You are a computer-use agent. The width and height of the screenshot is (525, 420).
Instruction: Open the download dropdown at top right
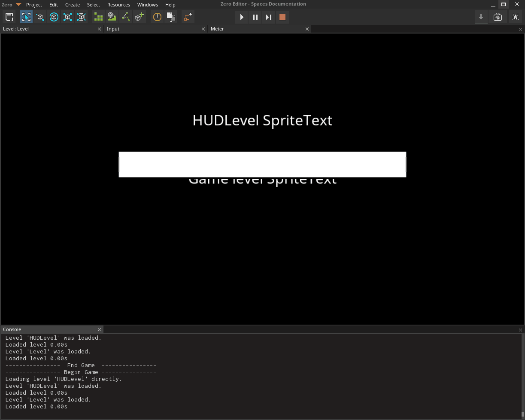(x=481, y=17)
